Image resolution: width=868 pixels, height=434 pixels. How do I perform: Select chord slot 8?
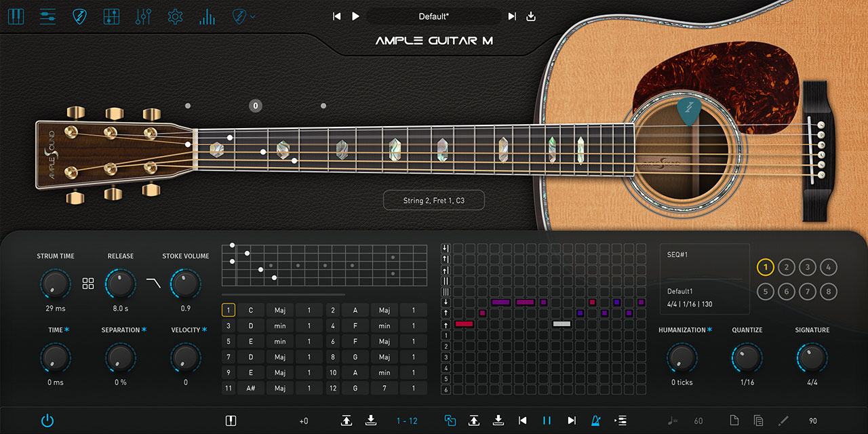pyautogui.click(x=333, y=357)
